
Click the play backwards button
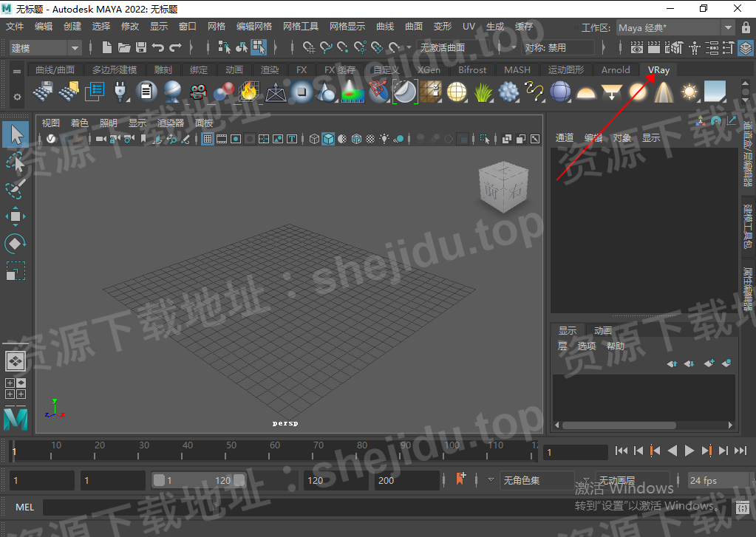pos(672,451)
